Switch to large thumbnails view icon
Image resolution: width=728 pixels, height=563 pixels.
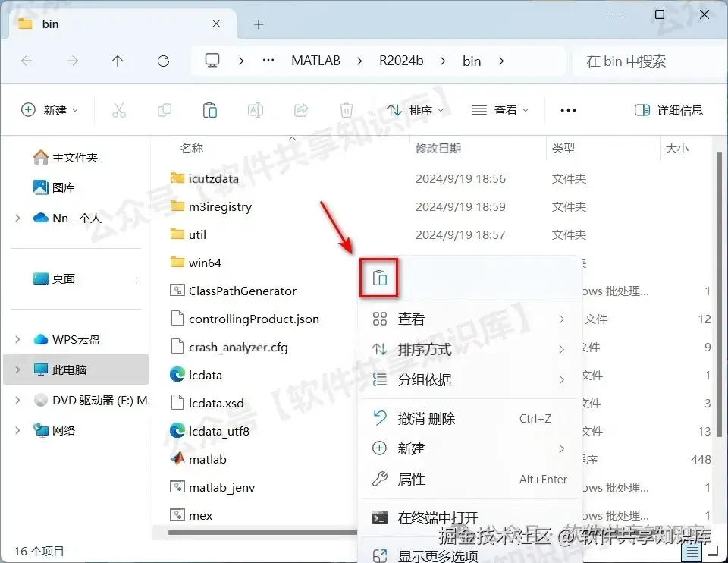(x=713, y=552)
